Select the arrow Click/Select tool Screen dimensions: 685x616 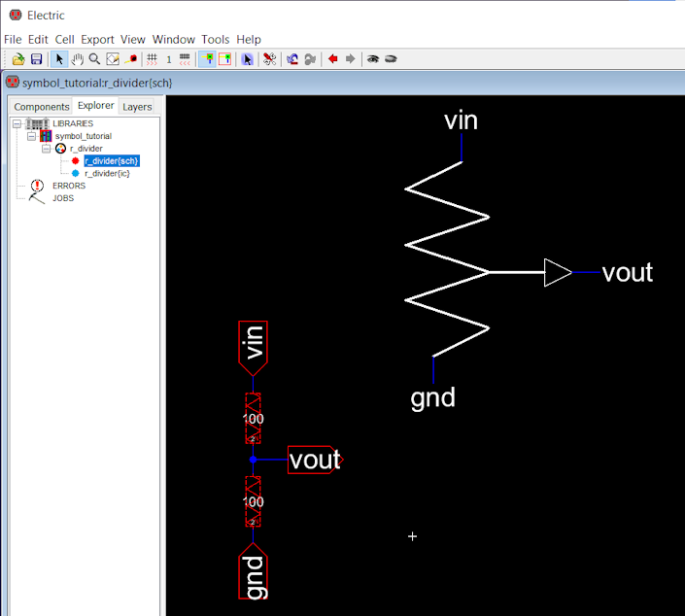[x=59, y=59]
